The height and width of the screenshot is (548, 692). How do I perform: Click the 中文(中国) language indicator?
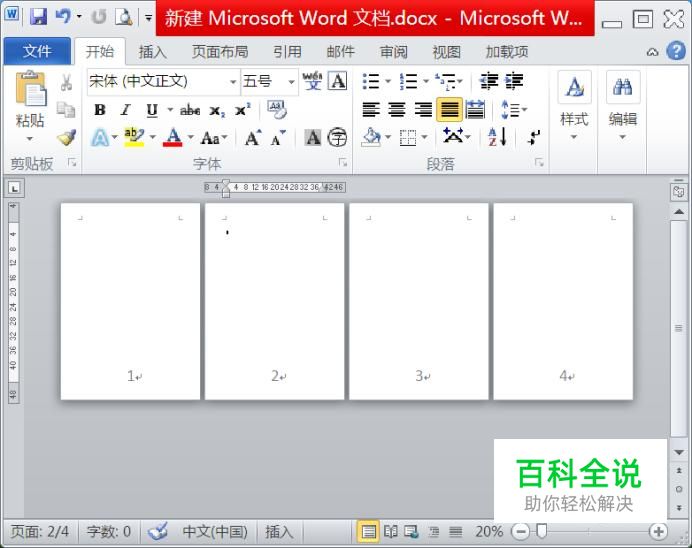[215, 531]
